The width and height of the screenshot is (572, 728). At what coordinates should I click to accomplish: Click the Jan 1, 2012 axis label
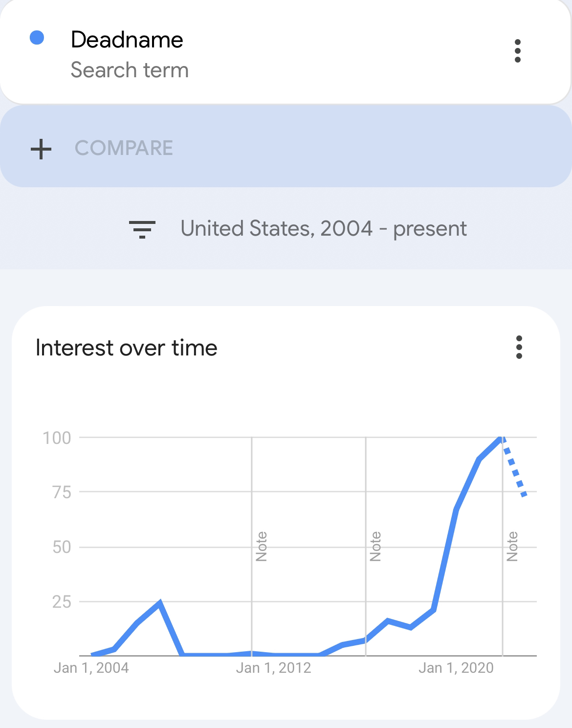click(x=273, y=668)
